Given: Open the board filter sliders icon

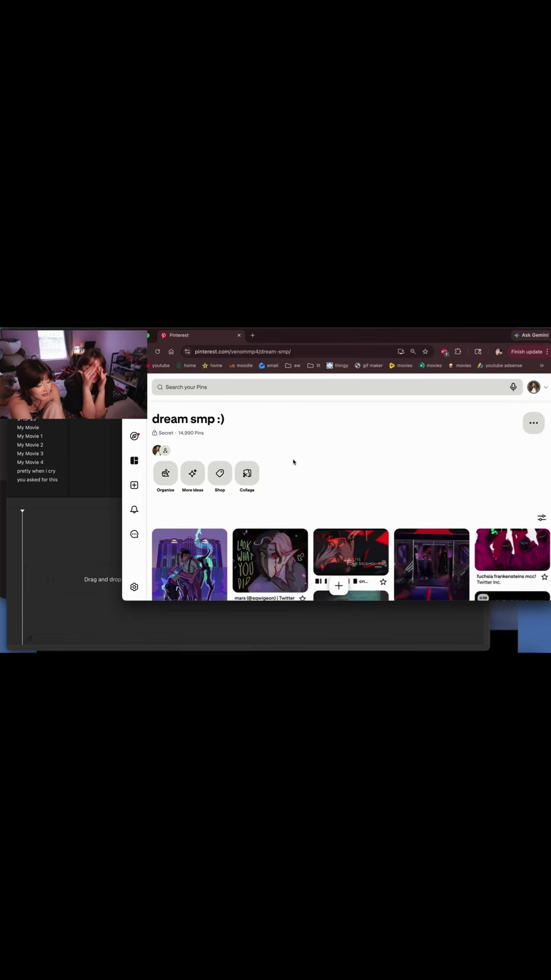Looking at the screenshot, I should 542,518.
